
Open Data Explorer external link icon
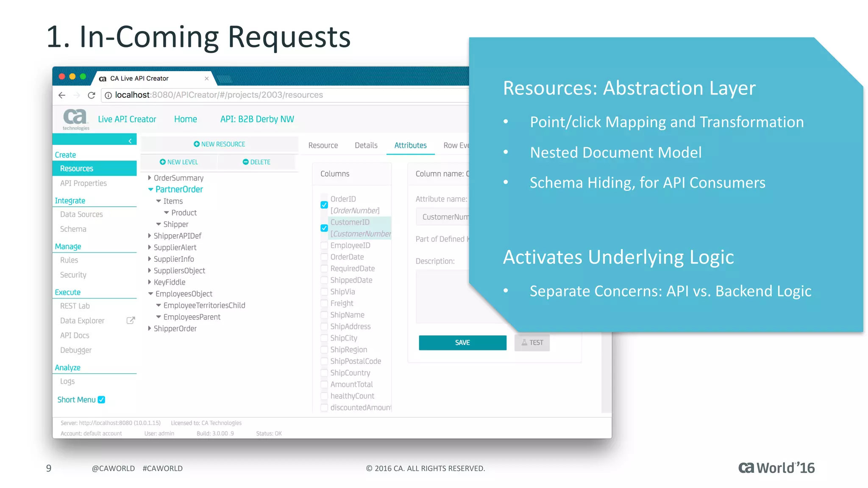click(x=131, y=320)
